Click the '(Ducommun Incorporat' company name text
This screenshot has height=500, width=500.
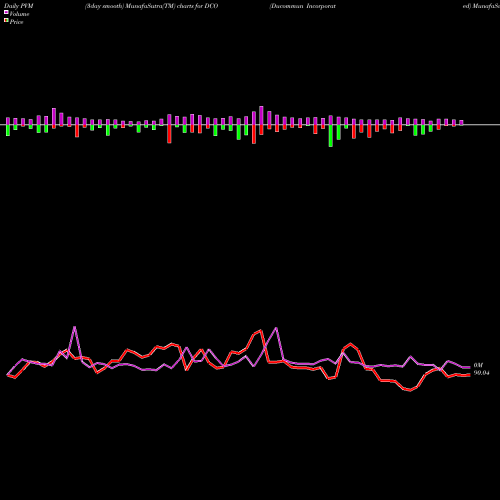(x=302, y=6)
